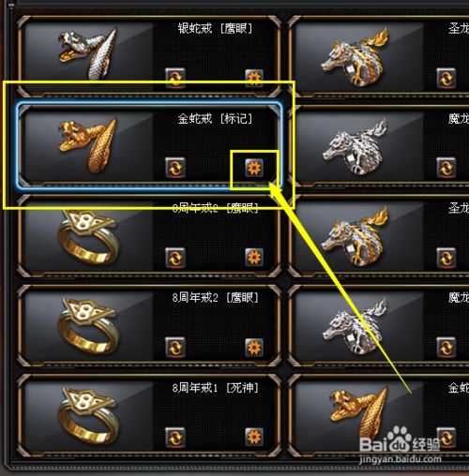
Task: Select the top-right gold dragon ring image
Action: point(355,57)
